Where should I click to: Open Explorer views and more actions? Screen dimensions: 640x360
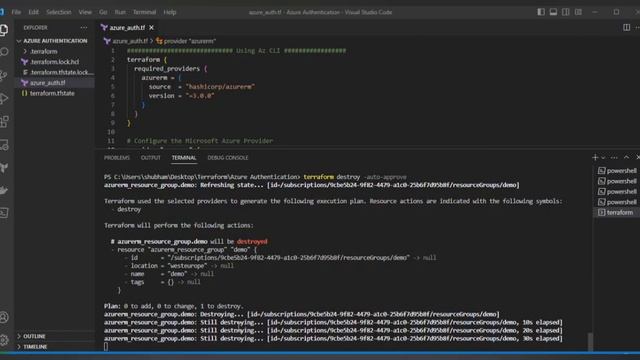pyautogui.click(x=84, y=27)
